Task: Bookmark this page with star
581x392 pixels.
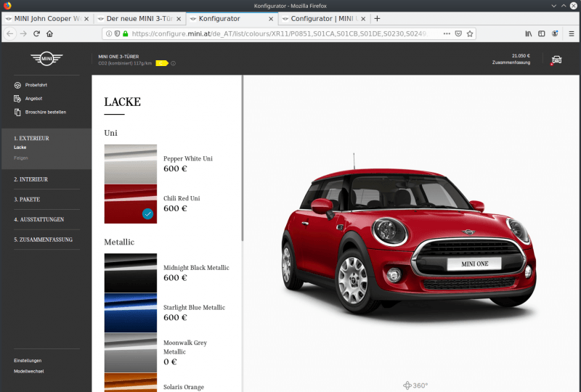Action: 470,33
